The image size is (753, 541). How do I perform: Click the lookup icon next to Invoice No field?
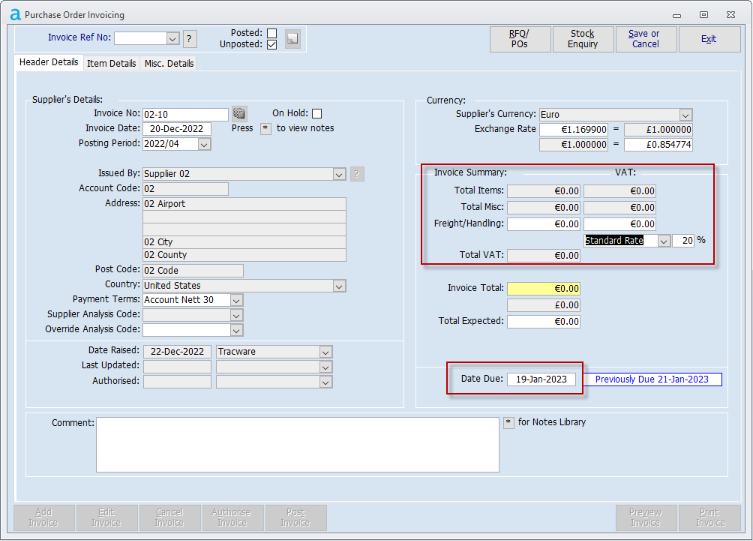click(239, 114)
